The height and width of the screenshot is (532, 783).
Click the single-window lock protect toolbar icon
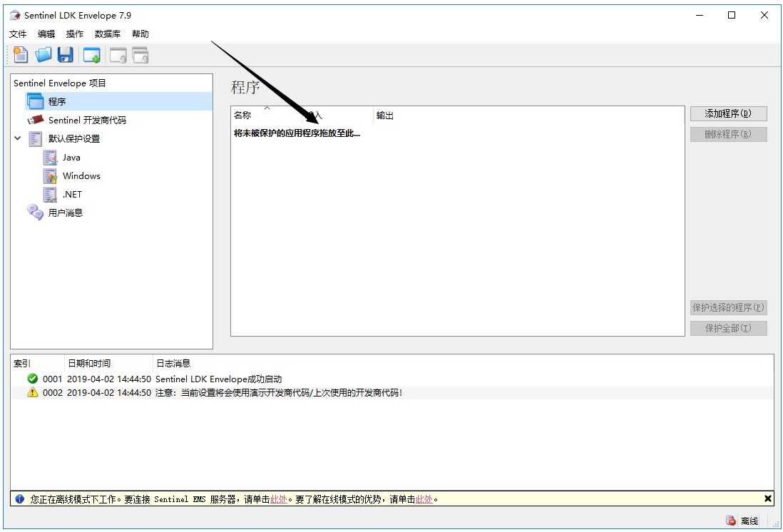click(118, 55)
